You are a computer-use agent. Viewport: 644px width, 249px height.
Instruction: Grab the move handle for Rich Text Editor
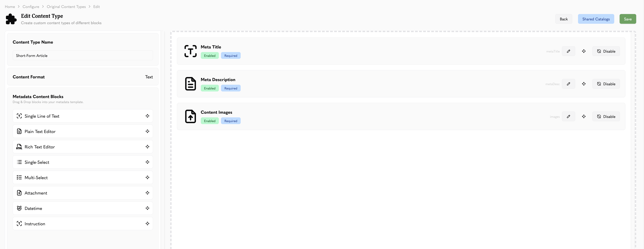click(147, 147)
